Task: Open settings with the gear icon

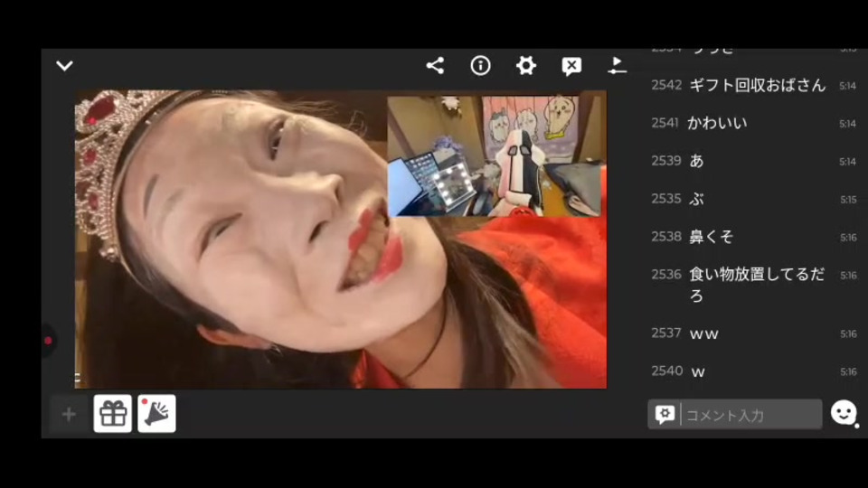Action: [526, 66]
